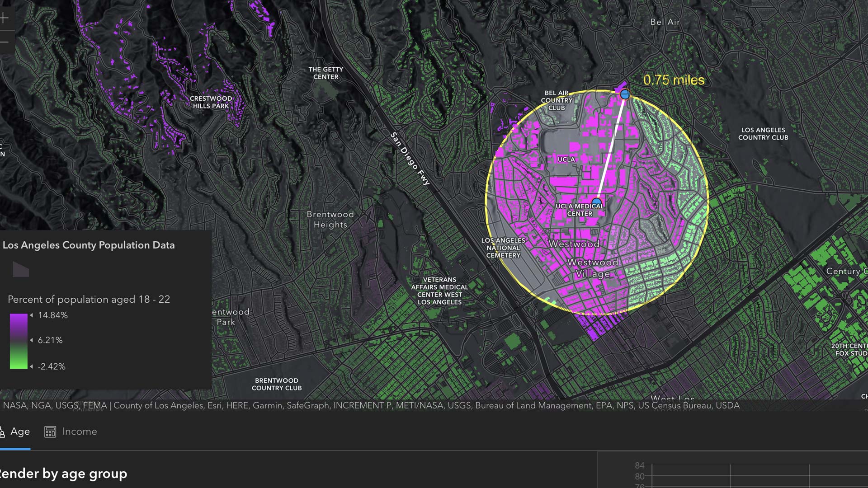Click the map zoom out minus button

[x=4, y=42]
